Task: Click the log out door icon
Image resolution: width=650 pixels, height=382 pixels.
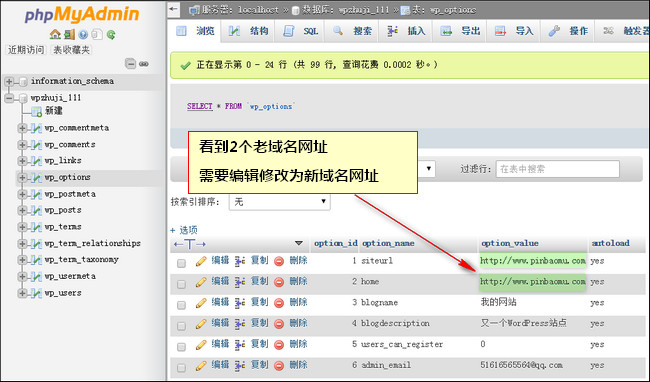Action: click(x=69, y=34)
